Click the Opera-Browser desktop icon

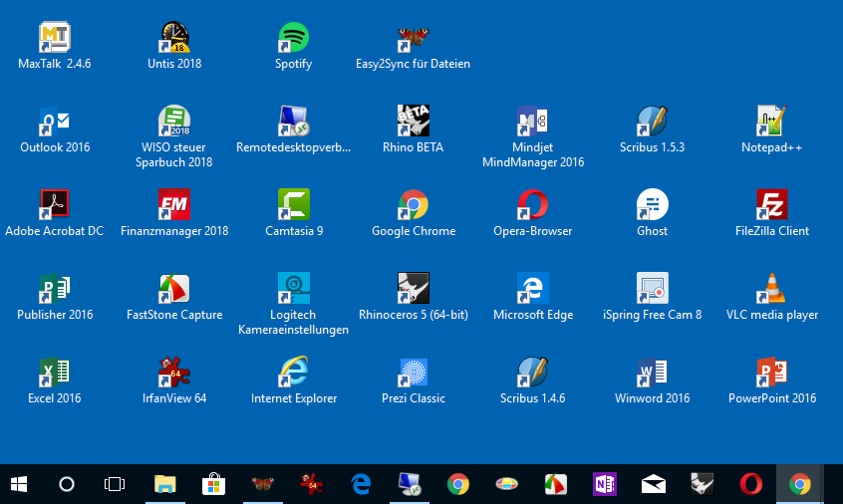tap(532, 205)
